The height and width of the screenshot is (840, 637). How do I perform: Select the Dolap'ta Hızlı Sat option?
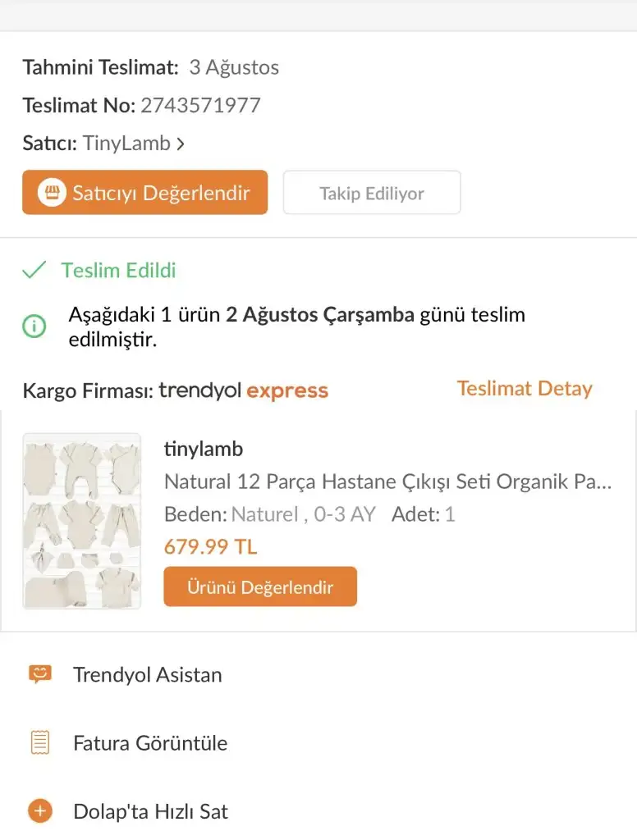[151, 812]
